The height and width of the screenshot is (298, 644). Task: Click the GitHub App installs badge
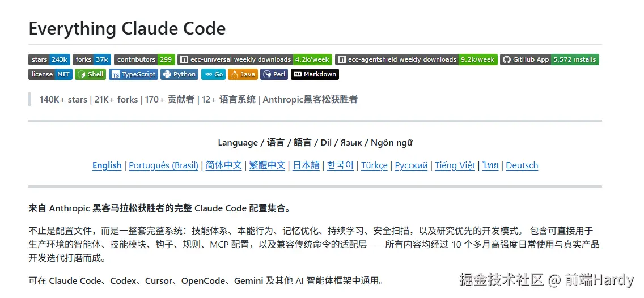[x=549, y=59]
